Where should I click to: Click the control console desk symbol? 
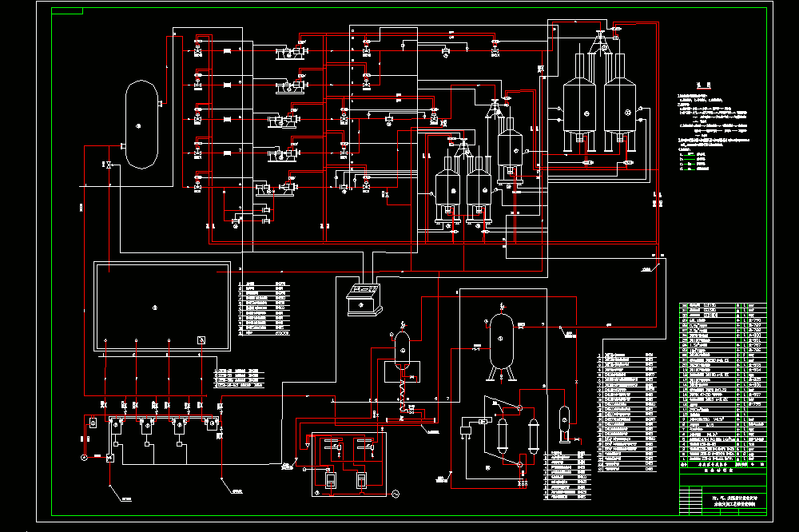tap(364, 300)
